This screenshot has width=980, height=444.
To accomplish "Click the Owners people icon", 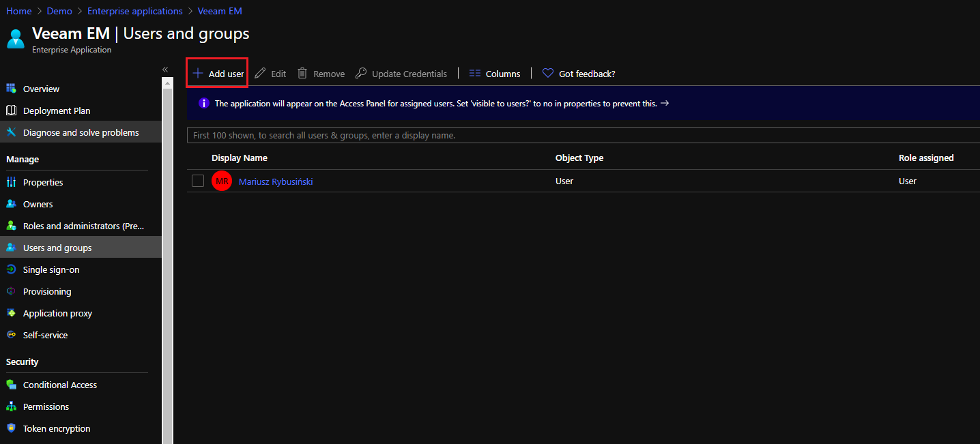I will point(11,204).
